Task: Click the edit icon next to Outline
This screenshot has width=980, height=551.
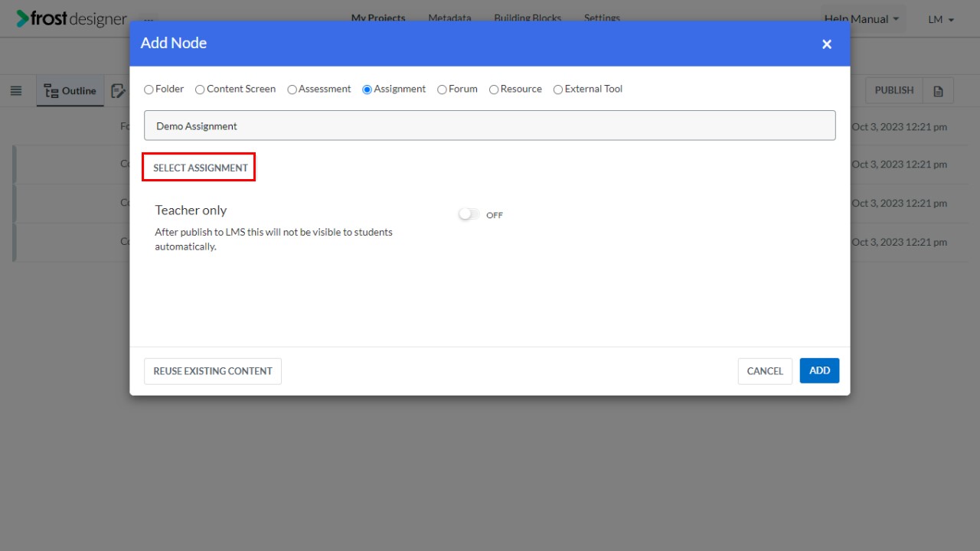Action: coord(118,91)
